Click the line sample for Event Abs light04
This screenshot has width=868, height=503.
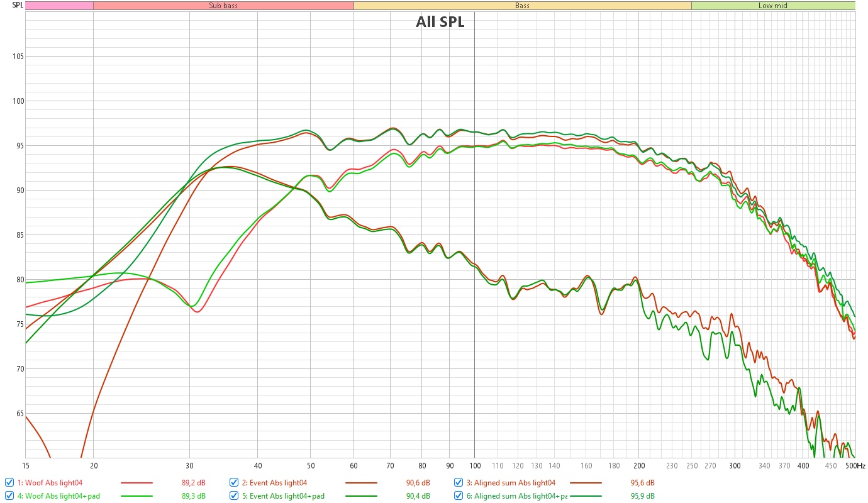362,483
